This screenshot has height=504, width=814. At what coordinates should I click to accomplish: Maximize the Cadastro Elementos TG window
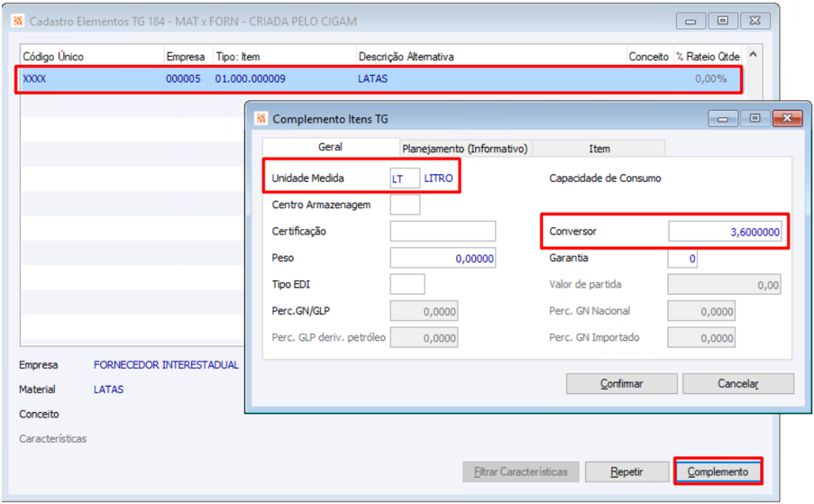[x=722, y=20]
